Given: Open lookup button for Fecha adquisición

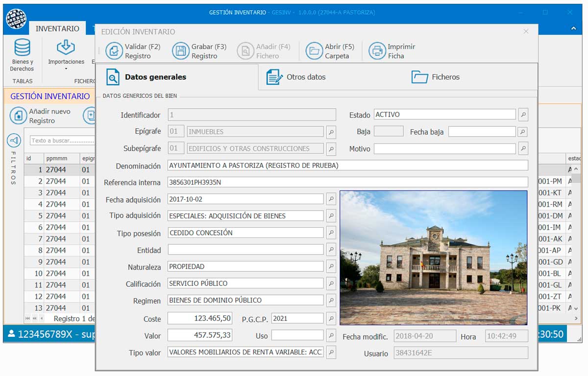Looking at the screenshot, I should point(331,199).
